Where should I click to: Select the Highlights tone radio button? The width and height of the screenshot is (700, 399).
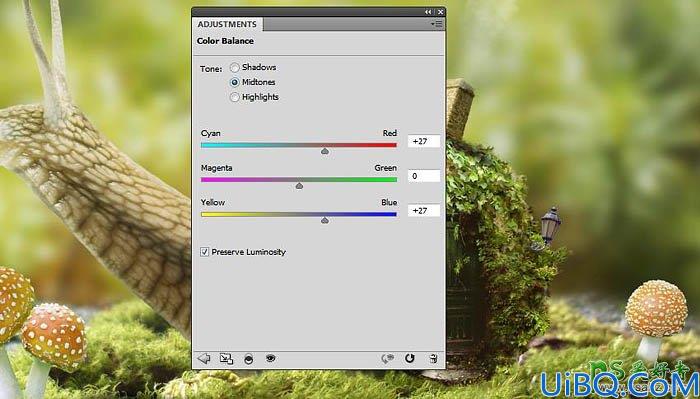click(235, 97)
